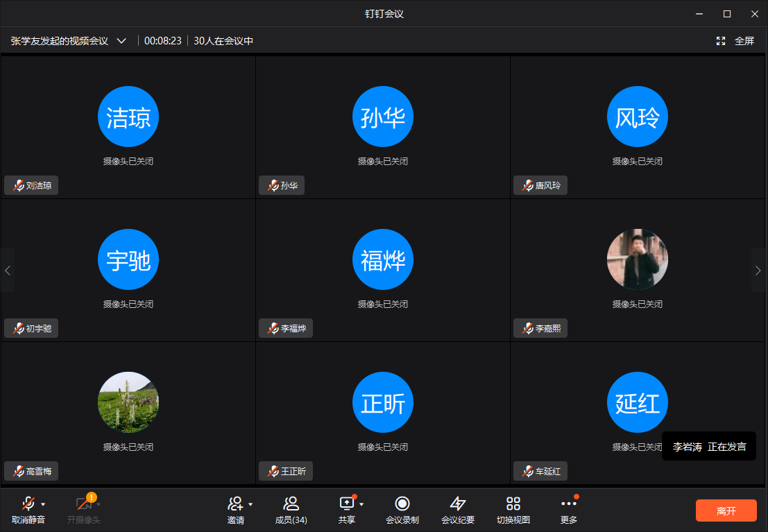The width and height of the screenshot is (768, 532).
Task: Leave the meeting with 离开 button
Action: 726,511
